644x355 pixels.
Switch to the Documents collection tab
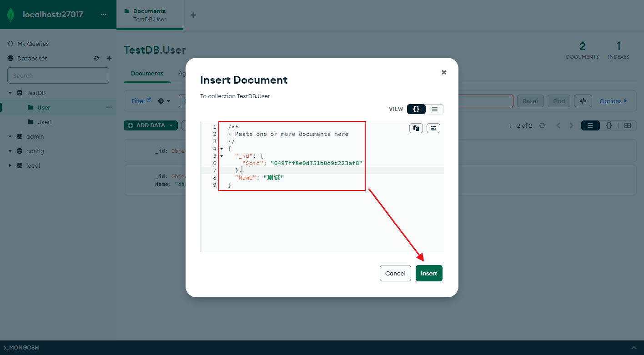pyautogui.click(x=147, y=74)
